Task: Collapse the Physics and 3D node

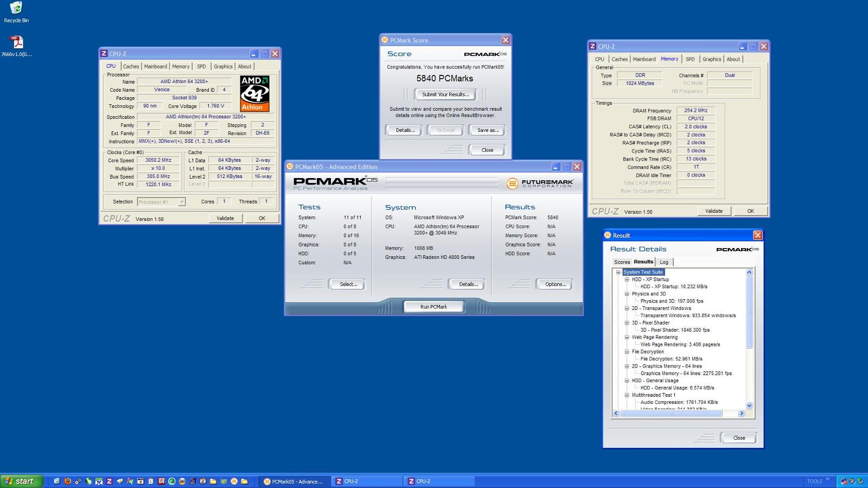Action: pyautogui.click(x=627, y=294)
